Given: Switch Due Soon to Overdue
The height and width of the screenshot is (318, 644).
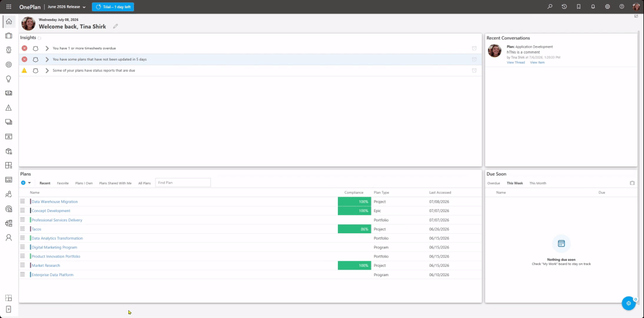Looking at the screenshot, I should pos(494,183).
